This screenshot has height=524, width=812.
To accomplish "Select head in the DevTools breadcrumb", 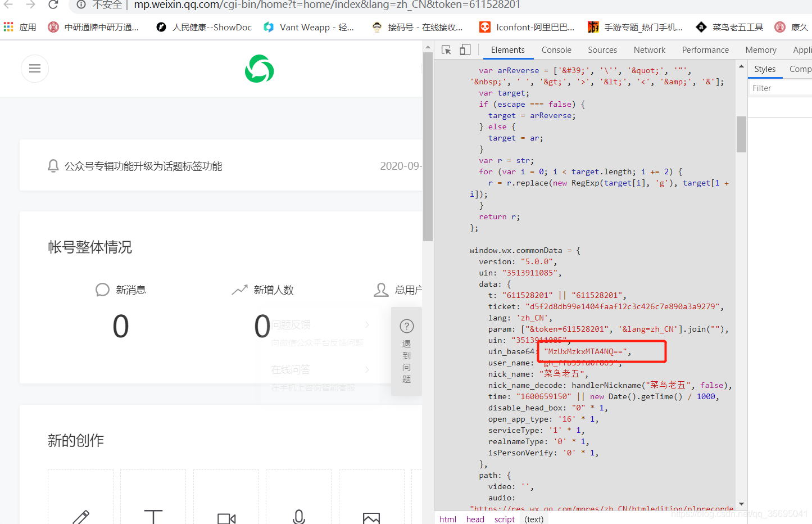I will (x=475, y=519).
